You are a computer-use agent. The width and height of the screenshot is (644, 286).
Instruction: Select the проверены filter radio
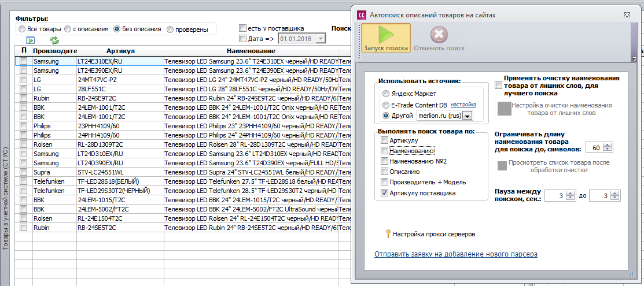(x=170, y=29)
